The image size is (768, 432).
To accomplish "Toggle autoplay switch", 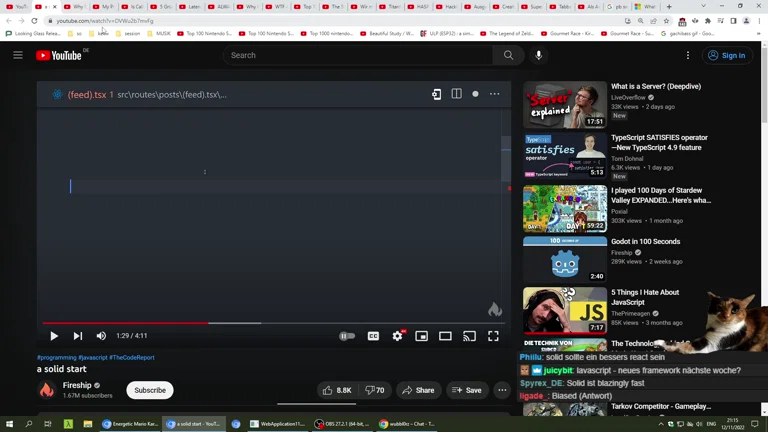I will tap(347, 336).
